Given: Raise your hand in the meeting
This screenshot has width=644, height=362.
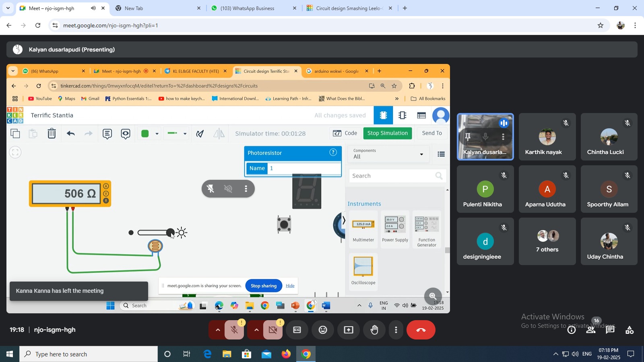Looking at the screenshot, I should coord(374,330).
